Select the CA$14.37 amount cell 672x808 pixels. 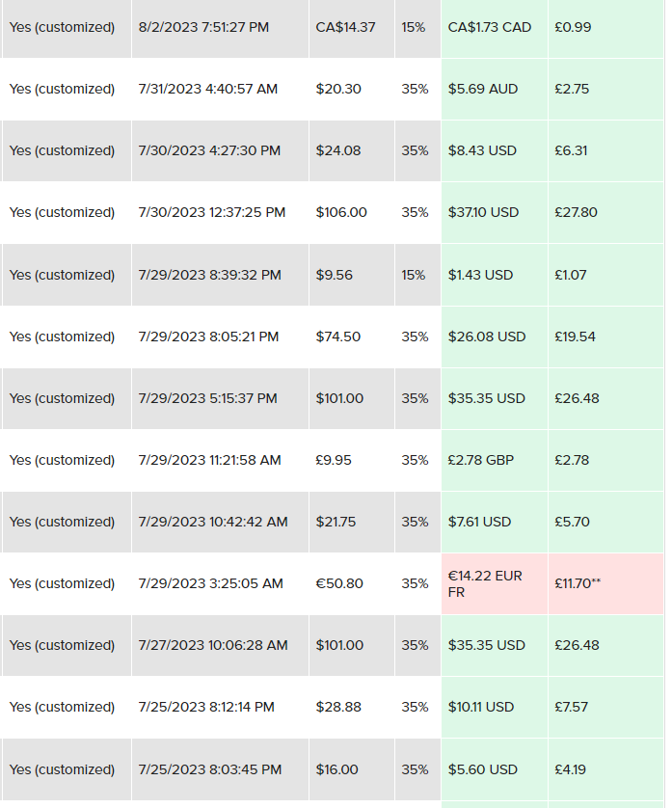point(345,27)
